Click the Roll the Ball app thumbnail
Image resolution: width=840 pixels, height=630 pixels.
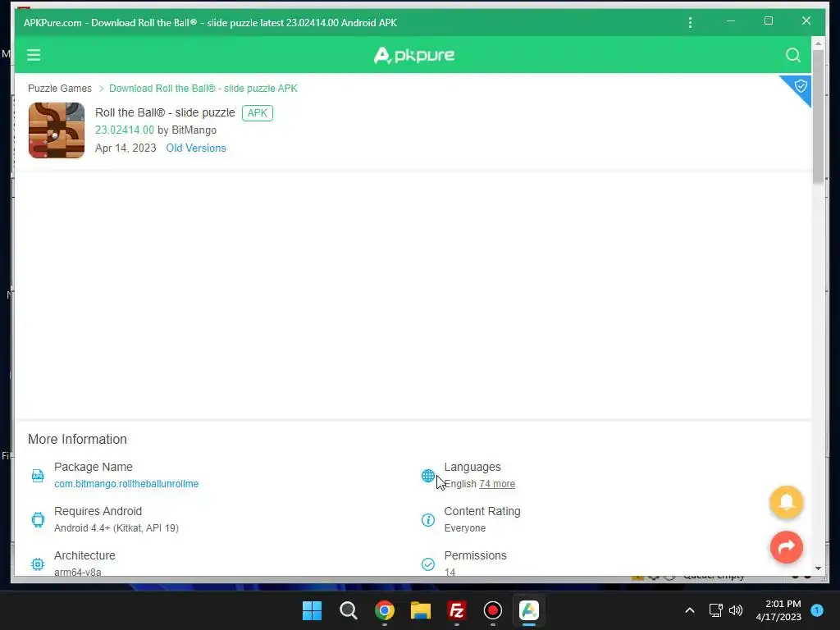point(57,130)
